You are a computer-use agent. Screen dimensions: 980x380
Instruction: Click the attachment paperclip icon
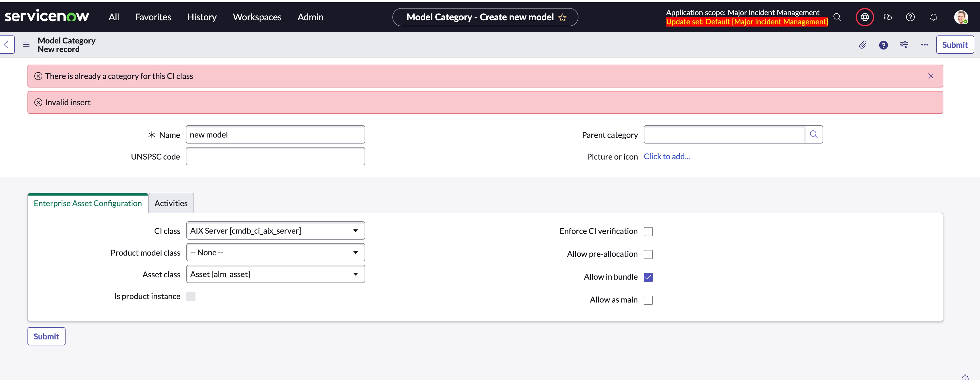(x=862, y=45)
